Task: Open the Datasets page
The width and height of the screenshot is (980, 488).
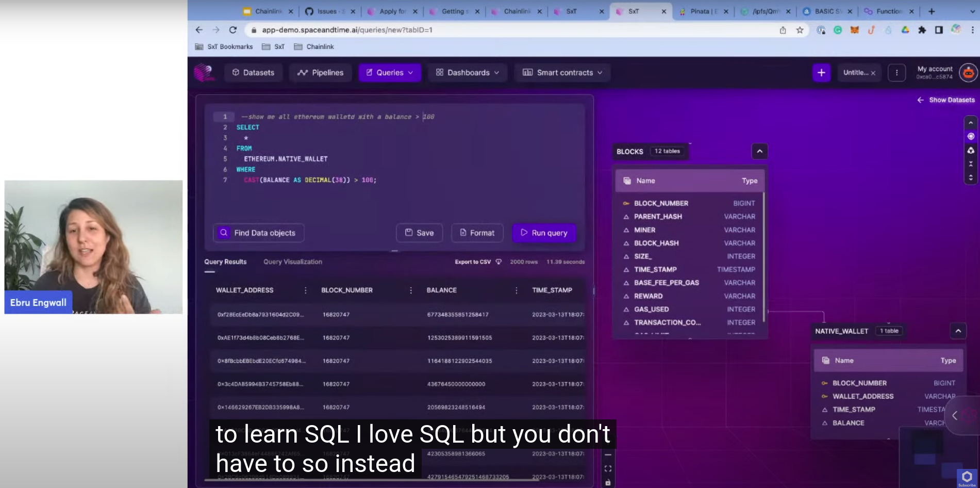Action: (253, 73)
